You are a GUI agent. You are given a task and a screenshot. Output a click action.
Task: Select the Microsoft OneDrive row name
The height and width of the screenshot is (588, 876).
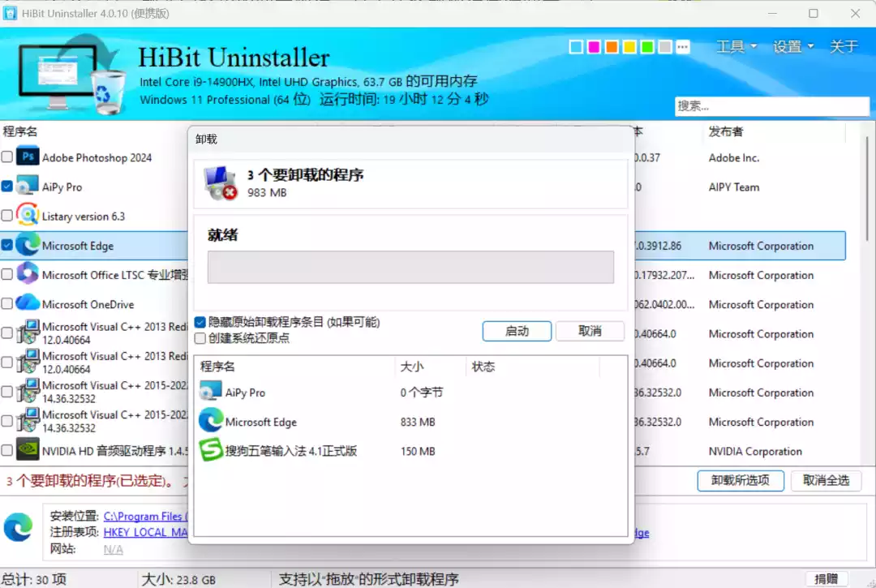pos(88,304)
